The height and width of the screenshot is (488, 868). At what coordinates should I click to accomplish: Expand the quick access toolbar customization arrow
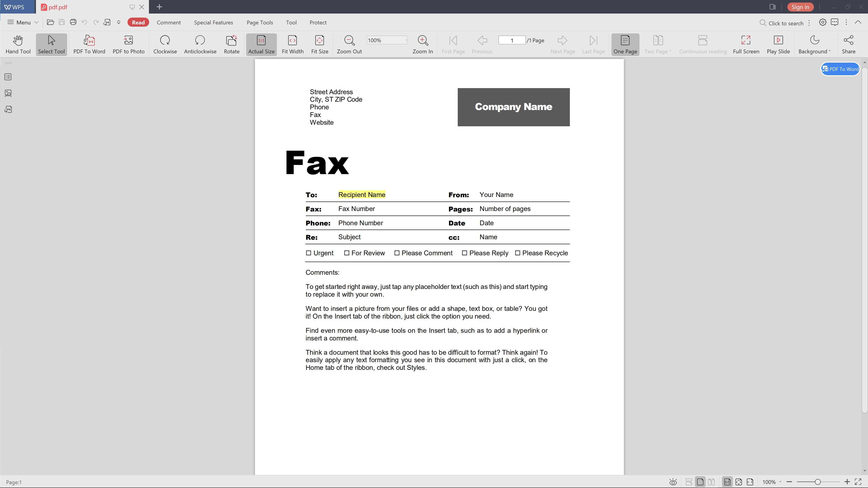pos(119,22)
